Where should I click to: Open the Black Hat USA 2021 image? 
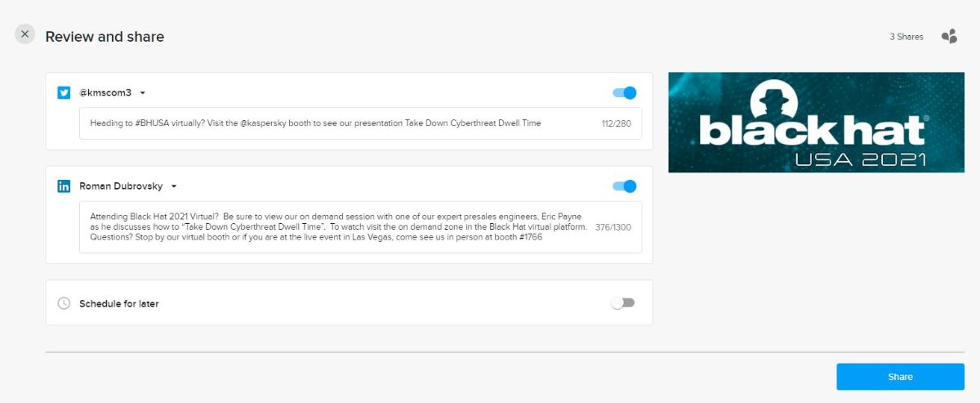816,123
